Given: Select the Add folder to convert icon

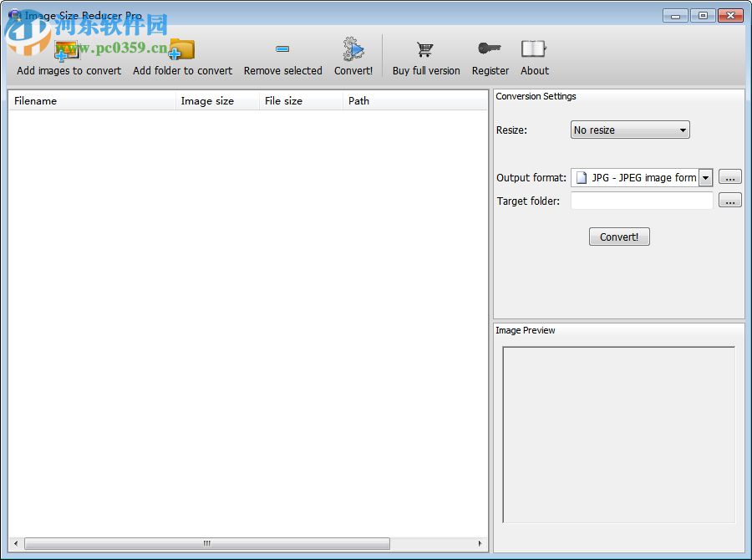Looking at the screenshot, I should (182, 50).
